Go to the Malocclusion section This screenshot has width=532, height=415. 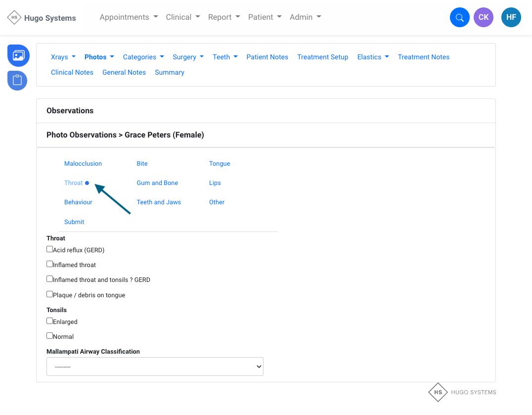pos(83,164)
